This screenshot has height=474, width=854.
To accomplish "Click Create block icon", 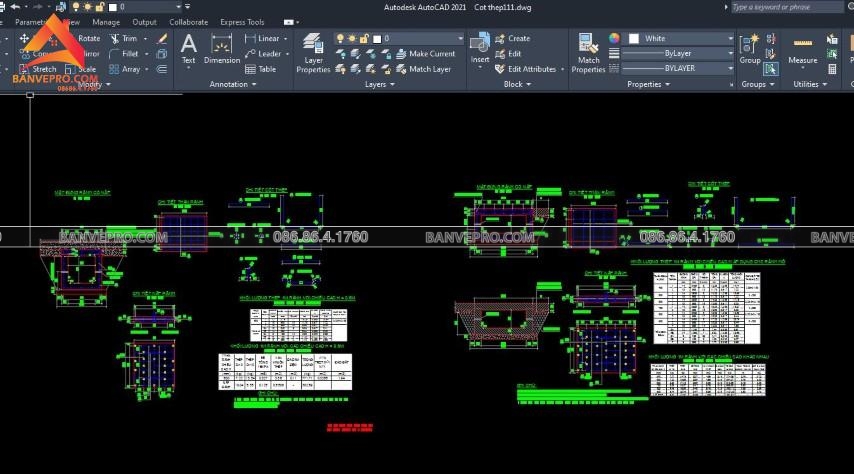I will (500, 38).
